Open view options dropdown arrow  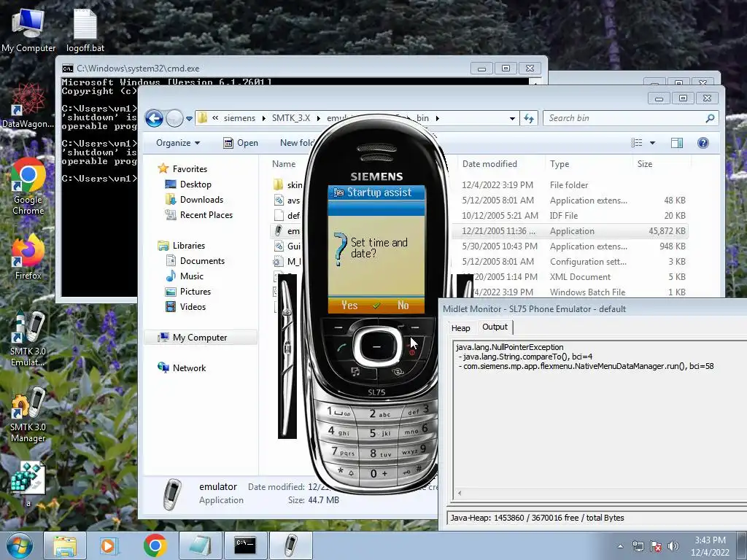pos(653,143)
